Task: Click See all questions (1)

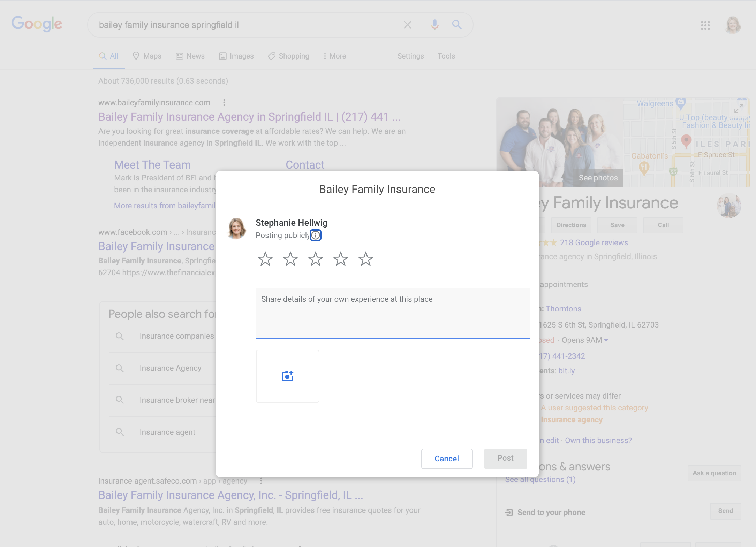Action: (540, 479)
